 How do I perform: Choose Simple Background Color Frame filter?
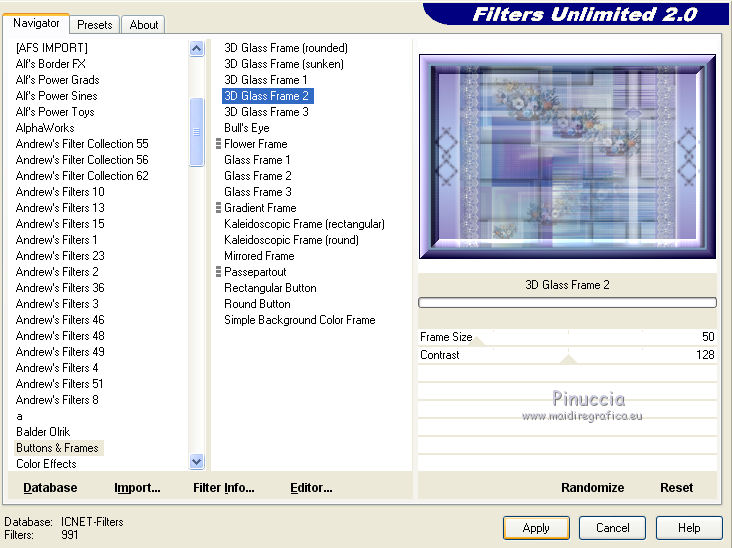tap(300, 320)
